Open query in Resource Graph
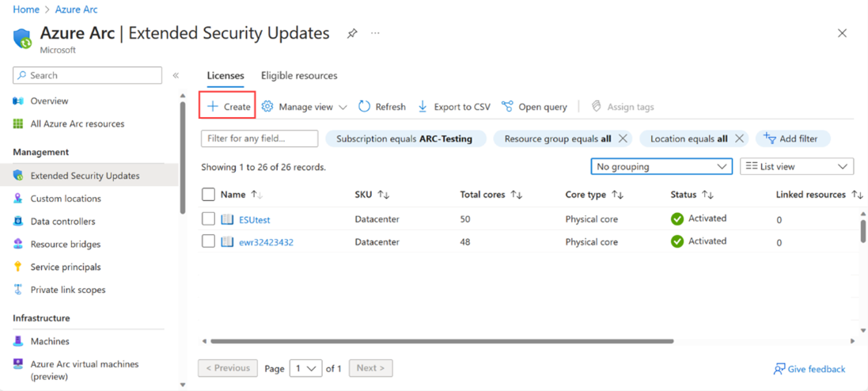The width and height of the screenshot is (868, 391). point(534,107)
